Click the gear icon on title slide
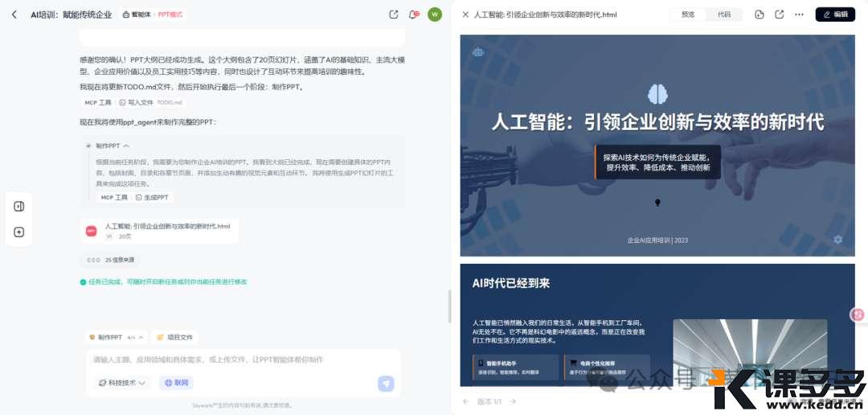The height and width of the screenshot is (415, 868). 837,240
